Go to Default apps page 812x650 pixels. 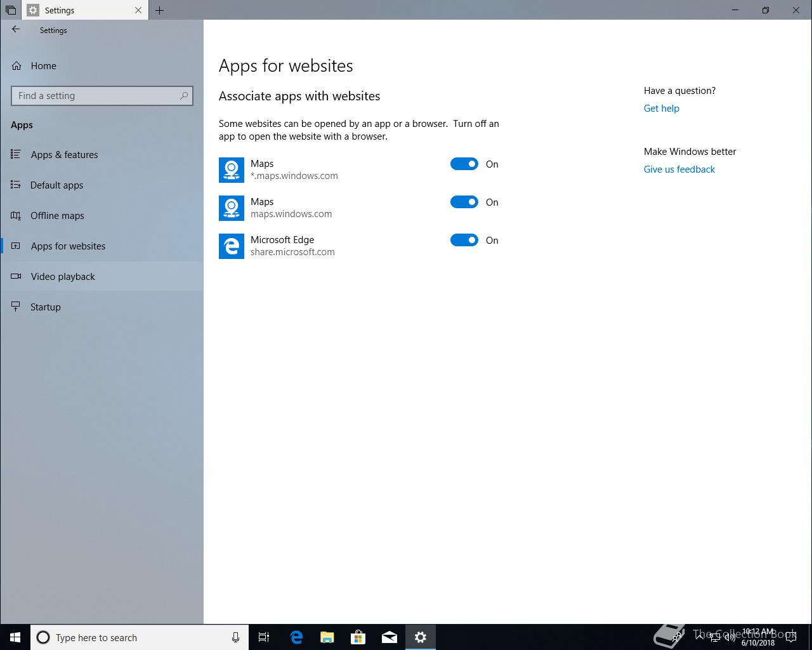click(101, 185)
